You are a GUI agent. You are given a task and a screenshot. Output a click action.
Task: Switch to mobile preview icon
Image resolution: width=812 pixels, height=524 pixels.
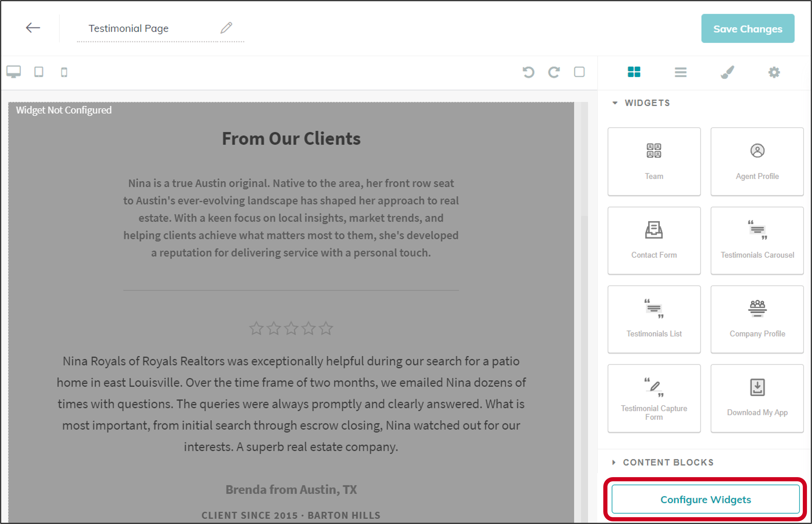coord(64,72)
